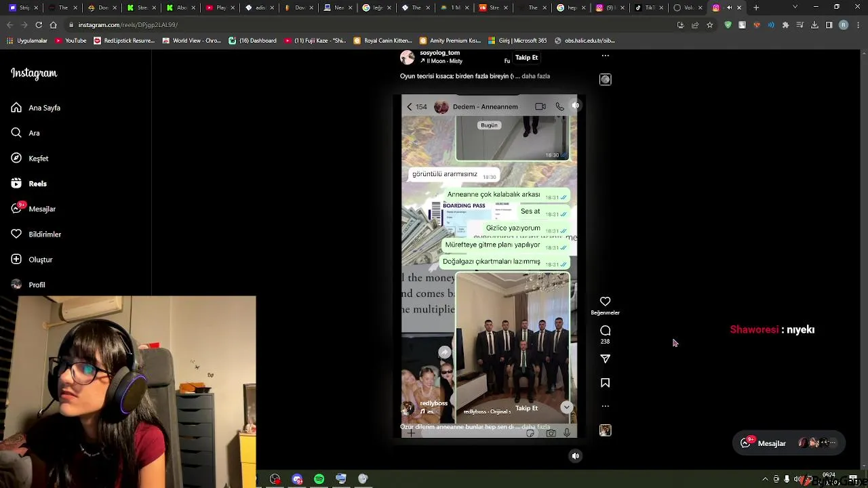Click the Il Moon - Misty audio link
Screen dimensions: 868x488
[x=443, y=61]
